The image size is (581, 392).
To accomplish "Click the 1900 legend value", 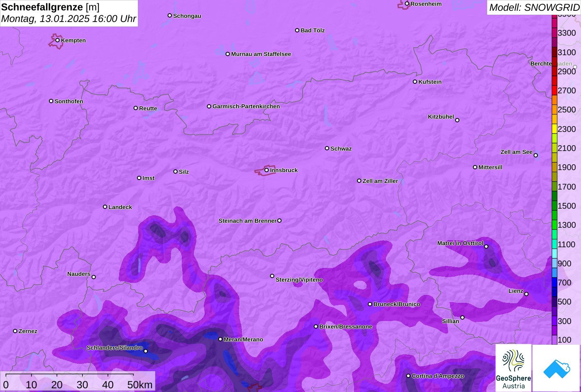I will (567, 167).
